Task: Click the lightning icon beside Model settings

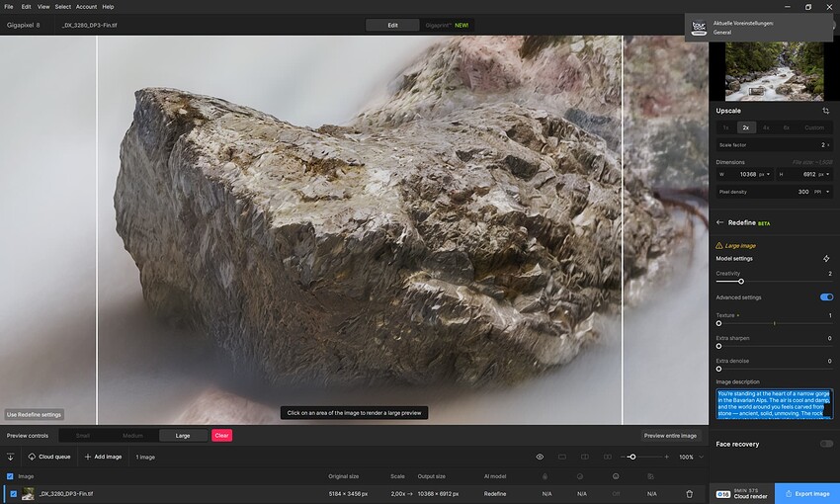Action: (826, 259)
